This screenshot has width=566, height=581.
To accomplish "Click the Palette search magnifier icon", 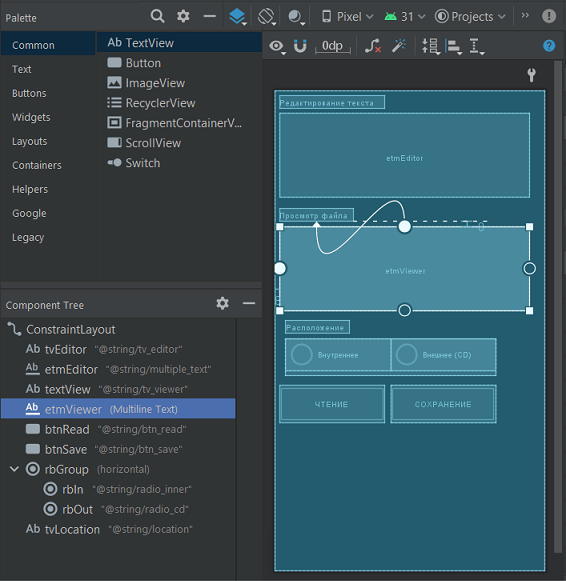I will 157,16.
